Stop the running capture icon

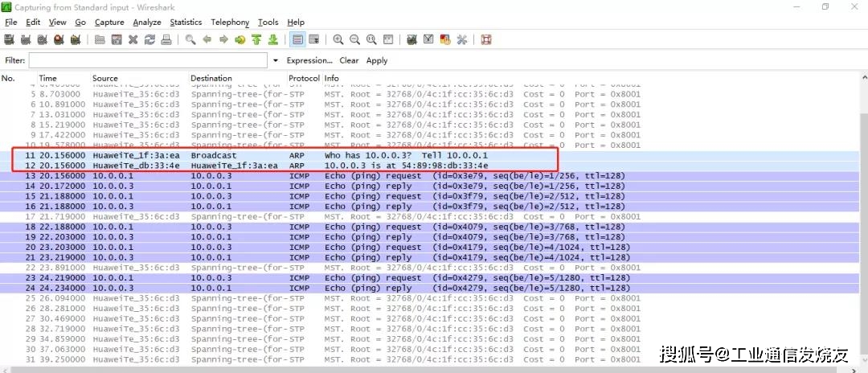[59, 40]
